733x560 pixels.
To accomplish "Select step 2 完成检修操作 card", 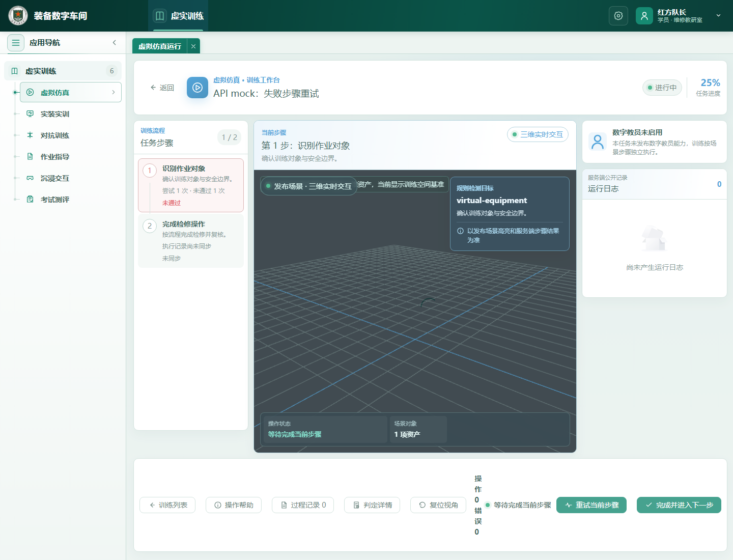I will click(x=191, y=241).
